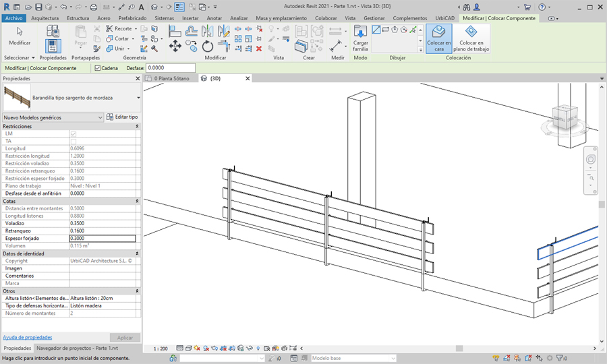The height and width of the screenshot is (364, 607).
Task: Collapse the Restricciones section
Action: pos(137,126)
